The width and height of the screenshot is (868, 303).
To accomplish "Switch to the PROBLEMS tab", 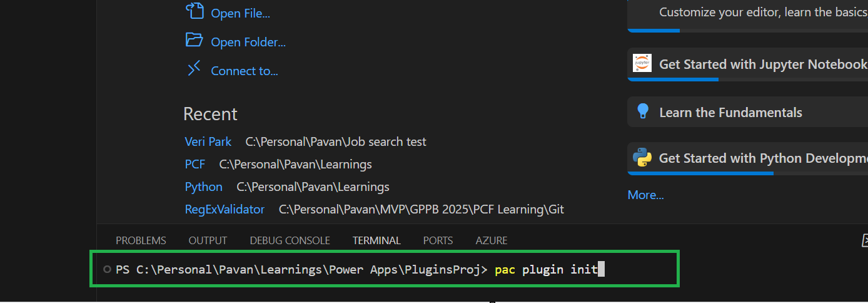I will click(x=141, y=240).
